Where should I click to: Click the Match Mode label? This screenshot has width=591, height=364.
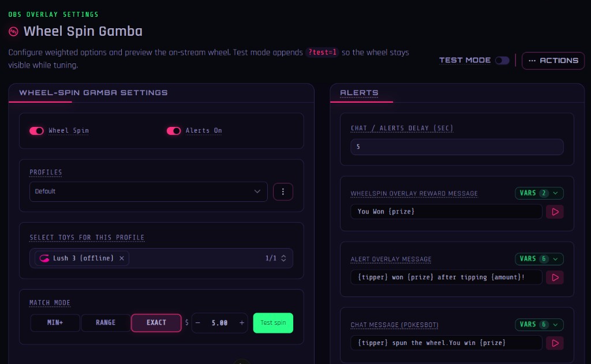pyautogui.click(x=50, y=303)
